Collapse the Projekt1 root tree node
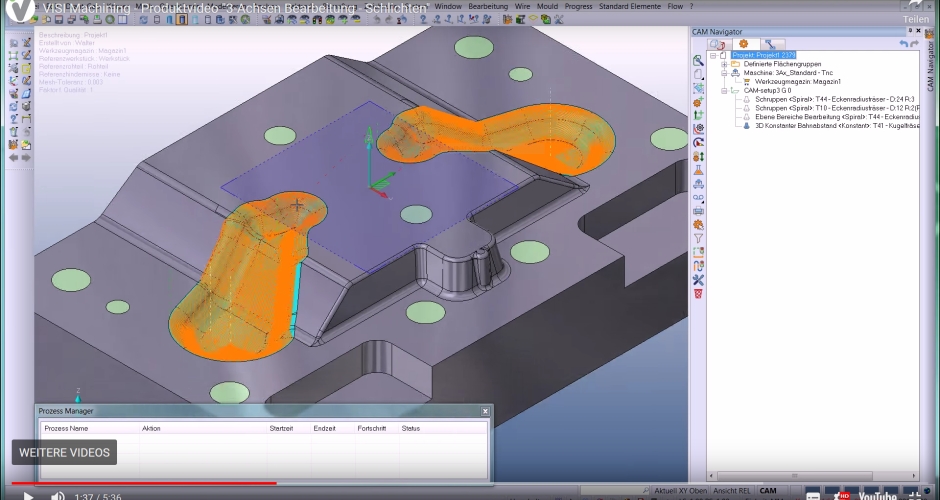940x500 pixels. tap(713, 55)
